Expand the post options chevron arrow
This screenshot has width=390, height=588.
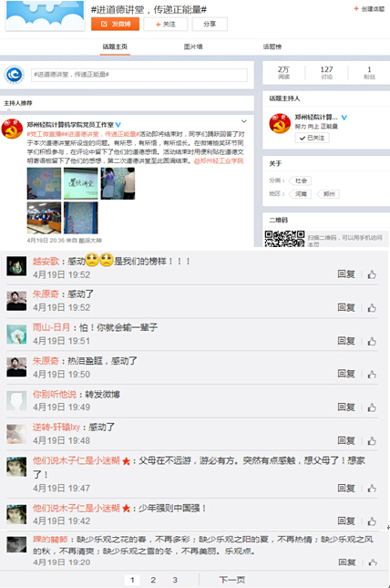click(244, 121)
